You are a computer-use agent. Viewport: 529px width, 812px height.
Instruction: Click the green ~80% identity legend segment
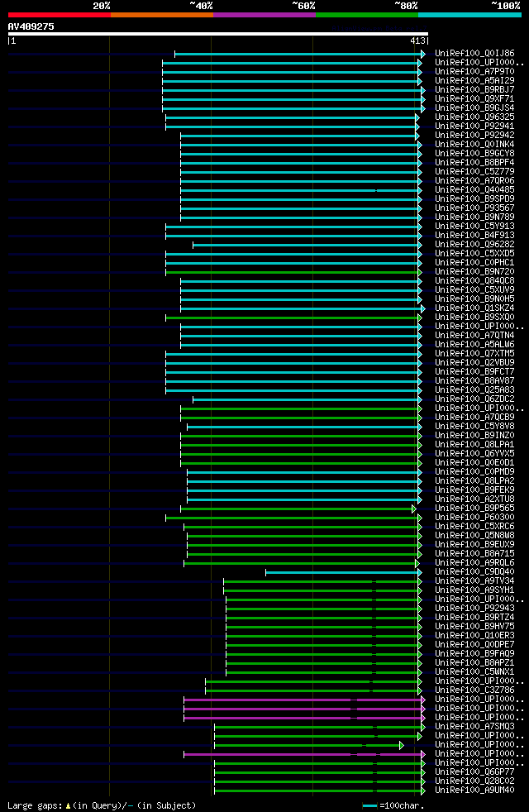[x=367, y=15]
